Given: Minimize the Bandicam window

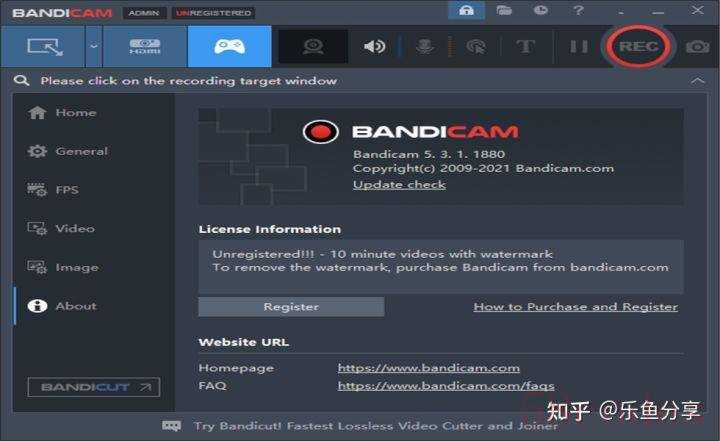Looking at the screenshot, I should [658, 11].
